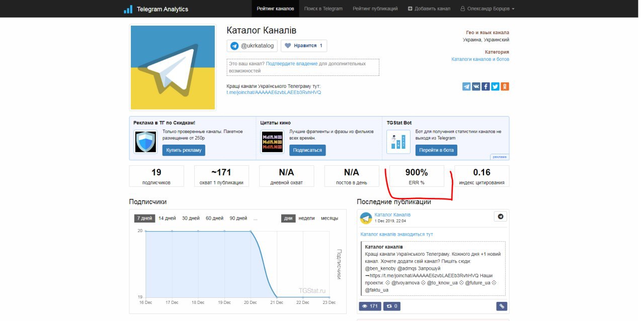Viewport: 644px width, 321px height.
Task: Switch chart grouping to недели
Action: pyautogui.click(x=306, y=218)
